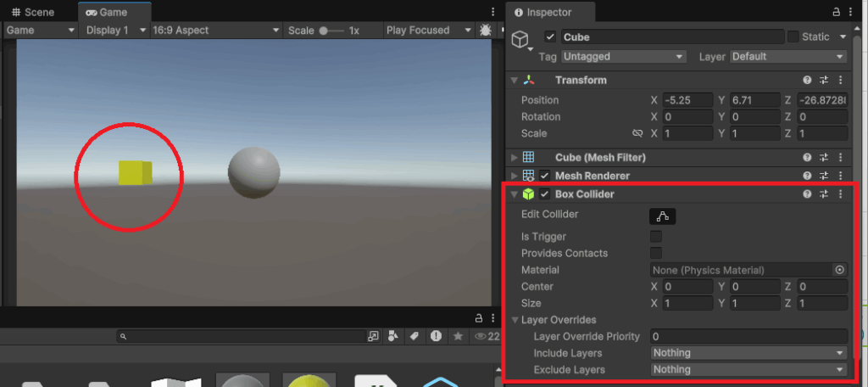Open Cube (Mesh Filter) context menu
This screenshot has width=868, height=387.
tap(840, 158)
